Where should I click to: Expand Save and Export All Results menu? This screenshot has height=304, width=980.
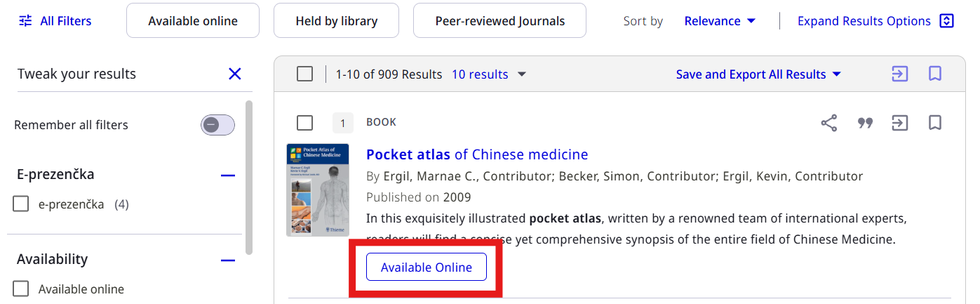tap(758, 74)
